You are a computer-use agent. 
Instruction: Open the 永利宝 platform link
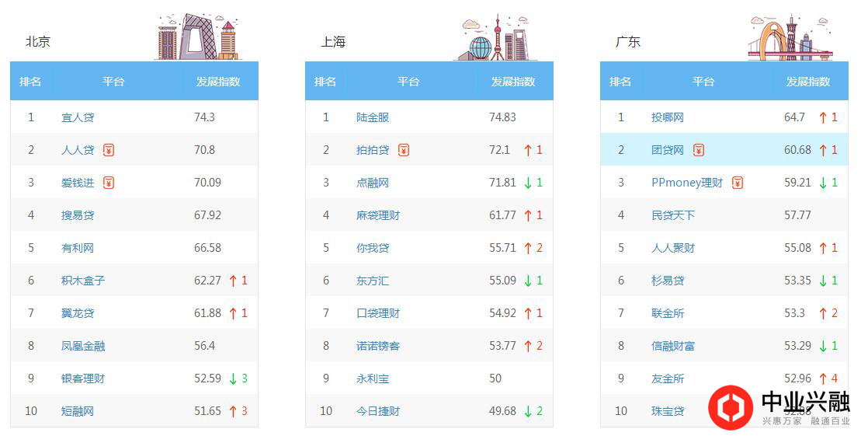tap(373, 378)
